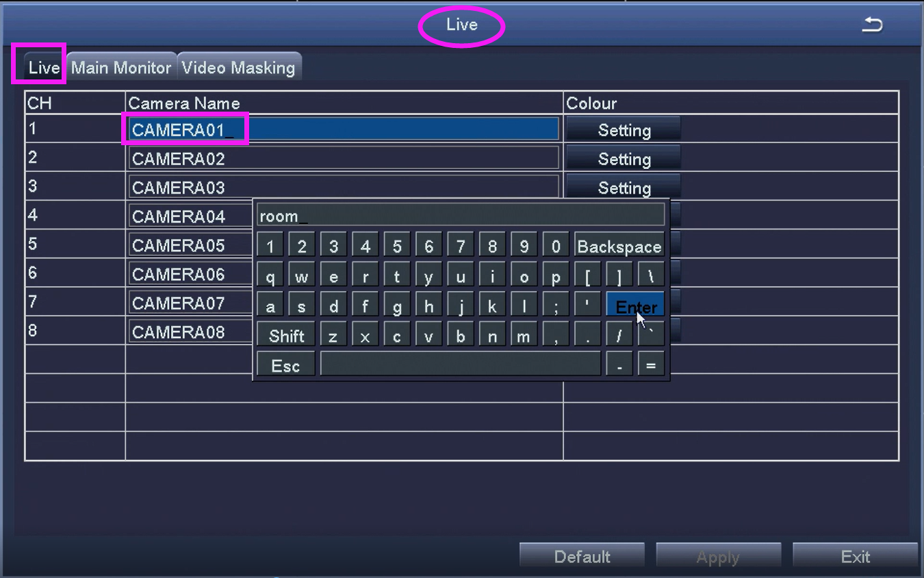Select the Live tab
Viewport: 924px width, 578px height.
tap(44, 68)
